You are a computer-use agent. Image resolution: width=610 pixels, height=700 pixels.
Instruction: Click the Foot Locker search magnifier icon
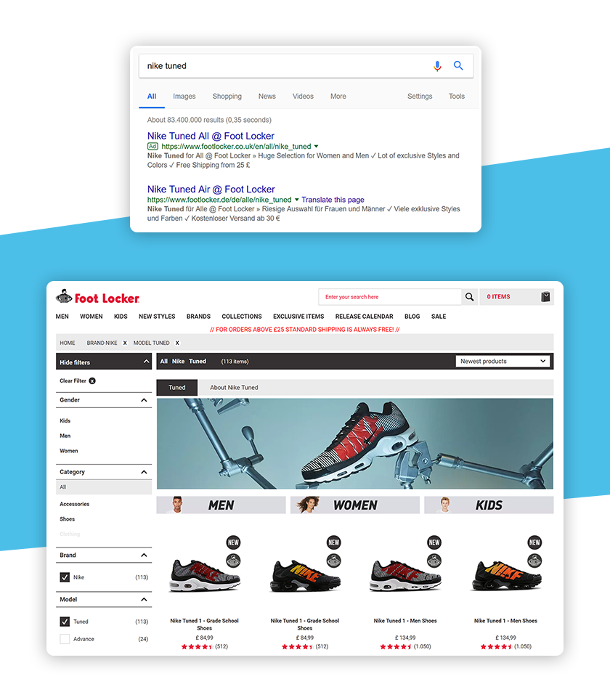click(x=469, y=297)
